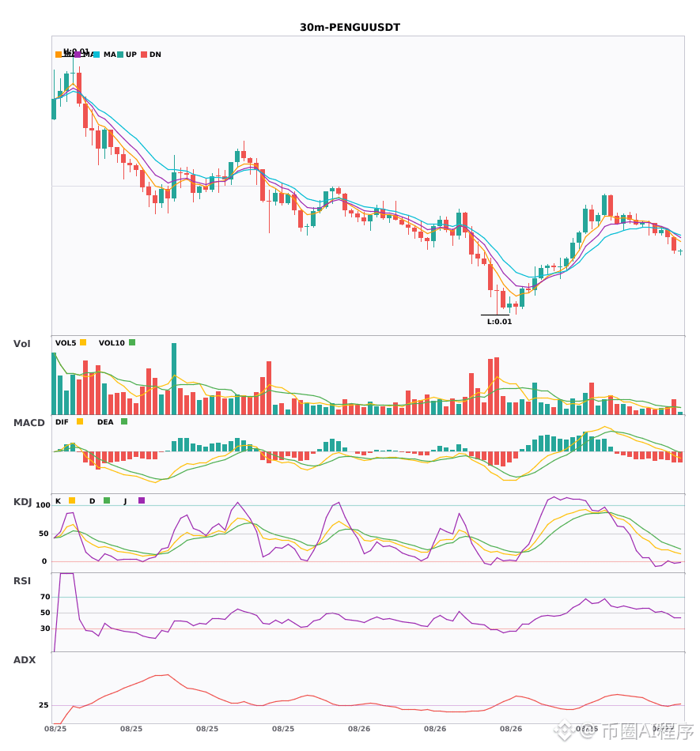Click the H:0.01 high price label
Image resolution: width=700 pixels, height=751 pixels.
click(76, 51)
